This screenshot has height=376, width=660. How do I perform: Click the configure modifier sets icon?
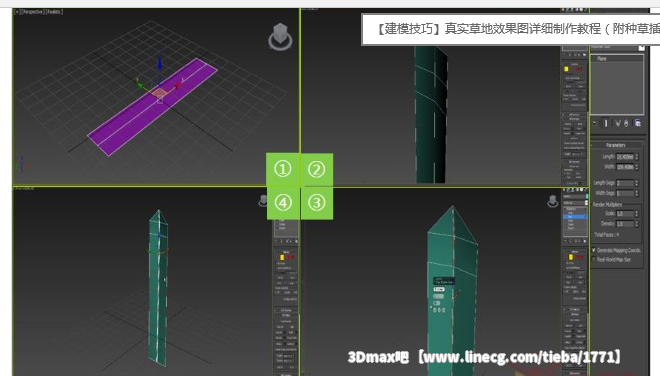tap(637, 123)
